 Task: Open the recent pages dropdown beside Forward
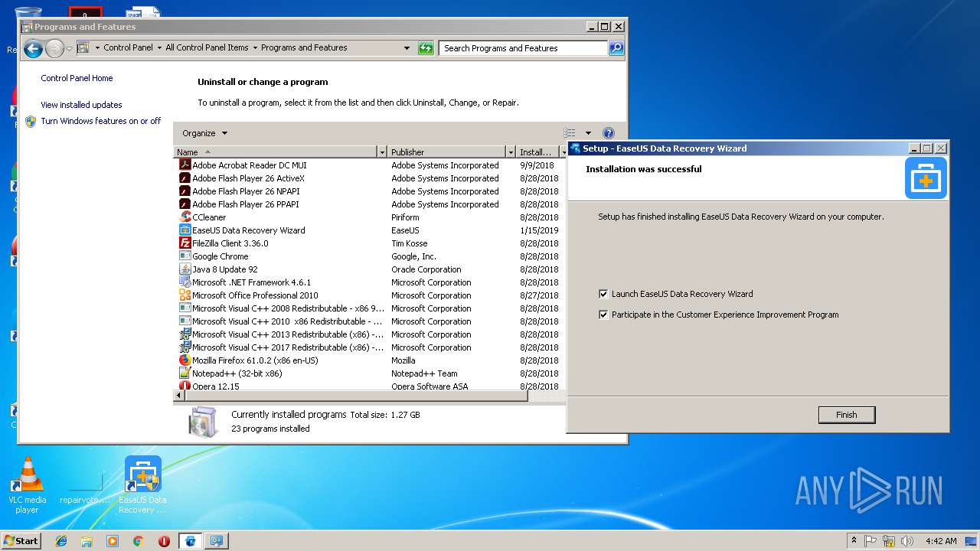coord(69,49)
